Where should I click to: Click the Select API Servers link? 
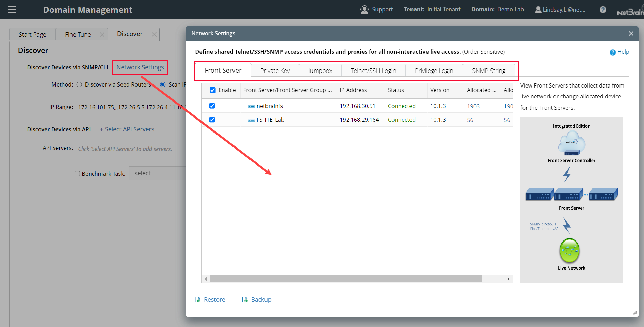point(127,129)
